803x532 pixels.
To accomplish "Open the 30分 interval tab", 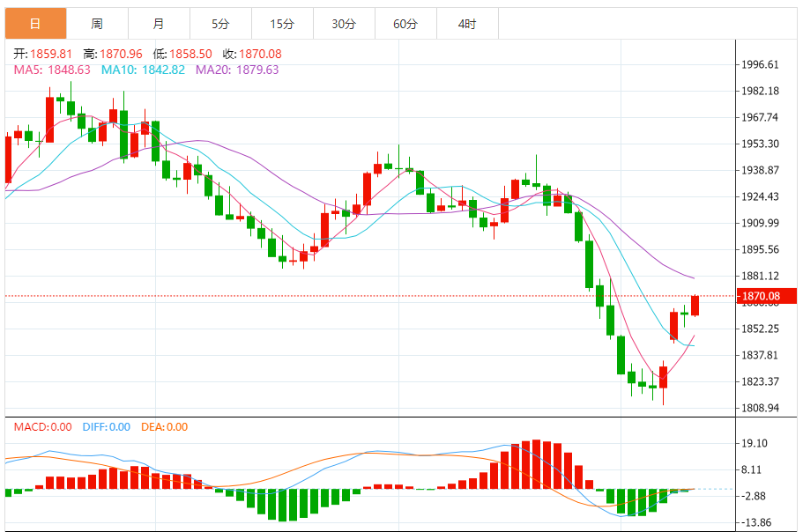I will pyautogui.click(x=344, y=24).
